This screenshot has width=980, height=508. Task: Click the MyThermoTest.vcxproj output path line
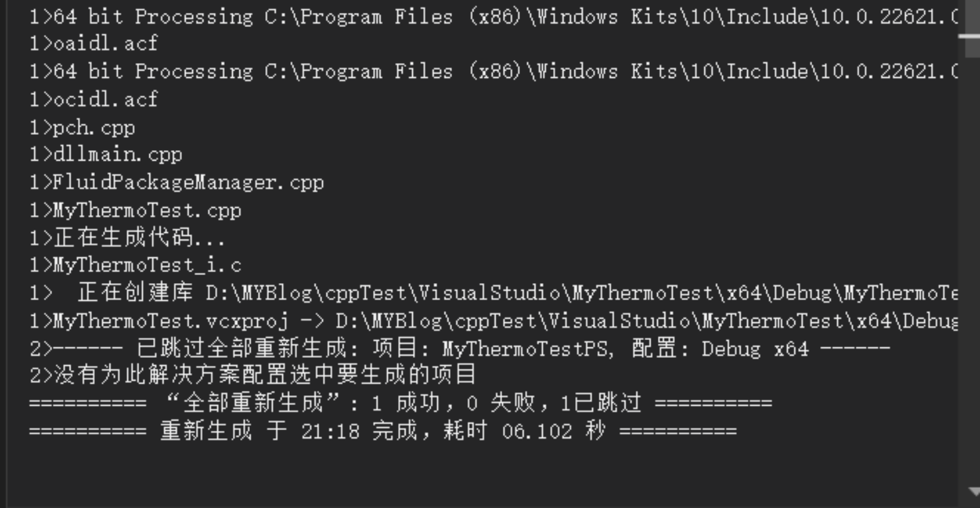(494, 320)
